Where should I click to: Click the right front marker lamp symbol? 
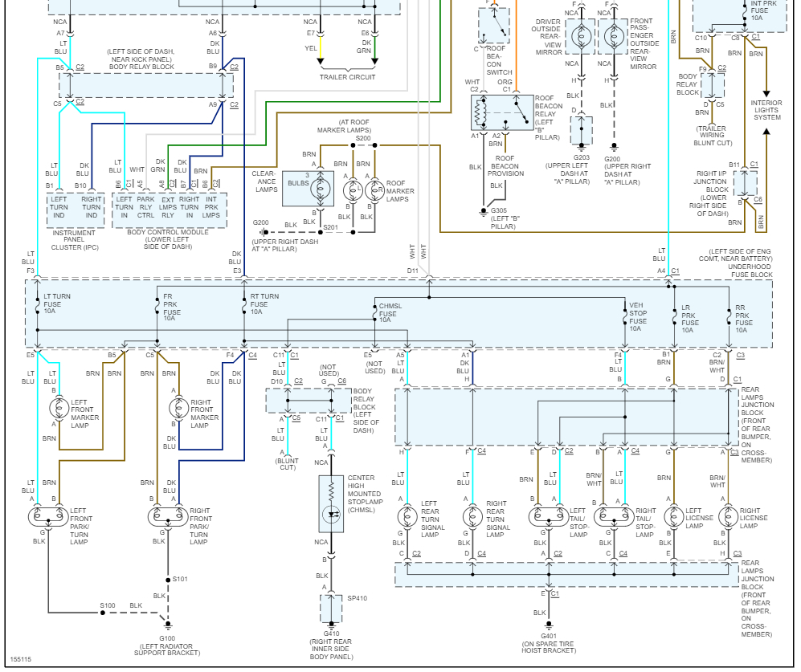tap(178, 408)
